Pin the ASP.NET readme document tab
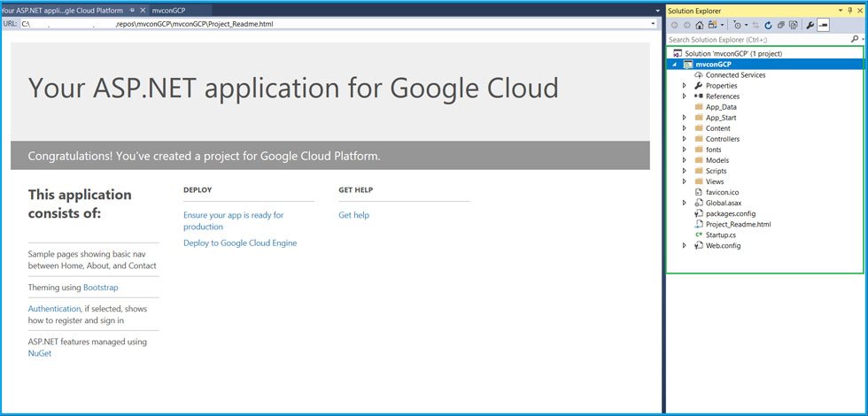The height and width of the screenshot is (416, 868). [x=132, y=10]
